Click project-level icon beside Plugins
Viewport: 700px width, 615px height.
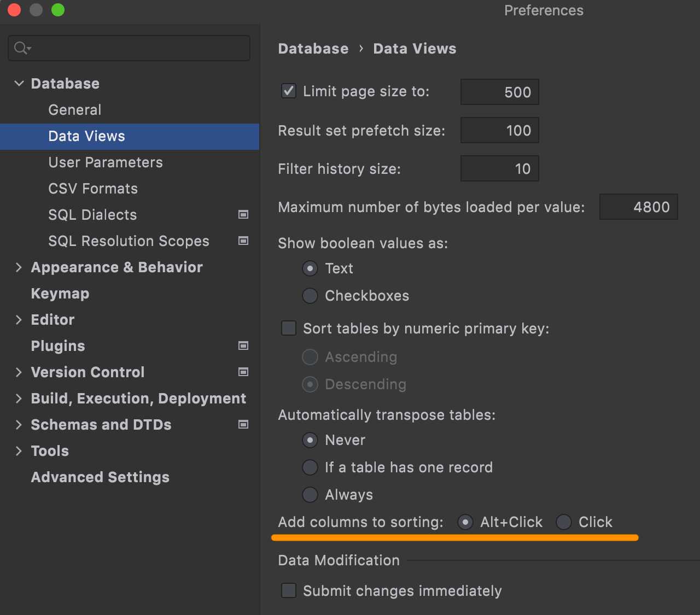(243, 346)
